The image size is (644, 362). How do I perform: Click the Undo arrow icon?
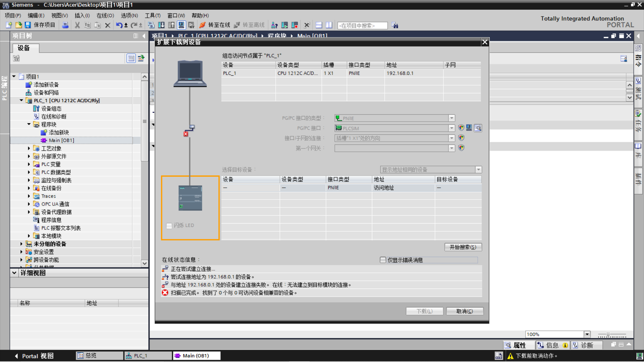click(119, 25)
